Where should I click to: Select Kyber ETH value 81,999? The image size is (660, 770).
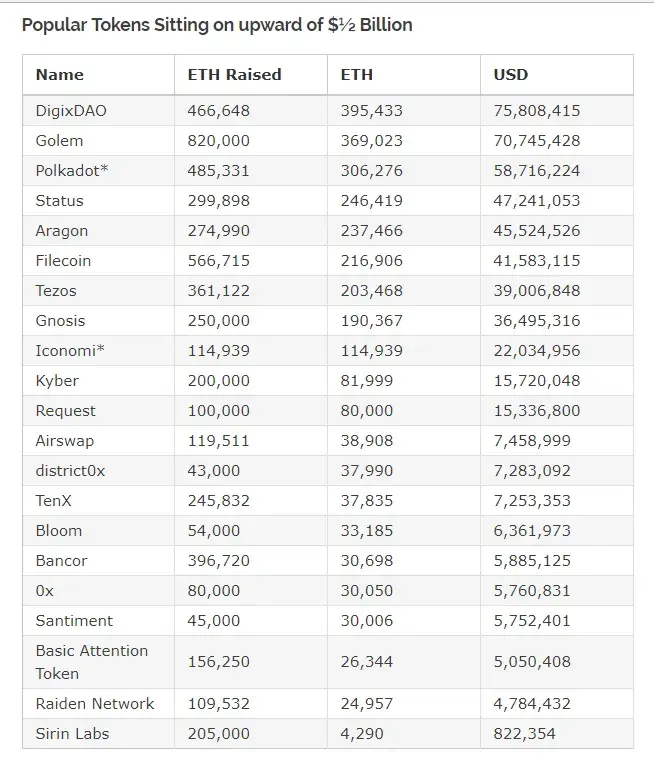click(367, 381)
